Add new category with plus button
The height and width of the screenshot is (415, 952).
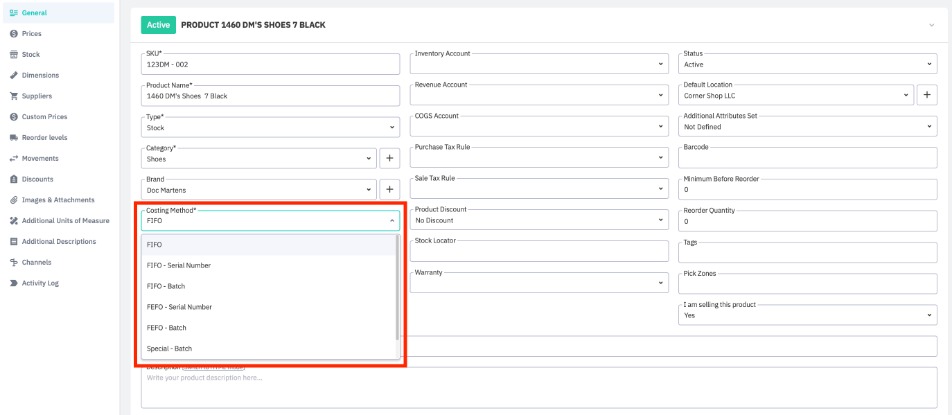pos(389,158)
